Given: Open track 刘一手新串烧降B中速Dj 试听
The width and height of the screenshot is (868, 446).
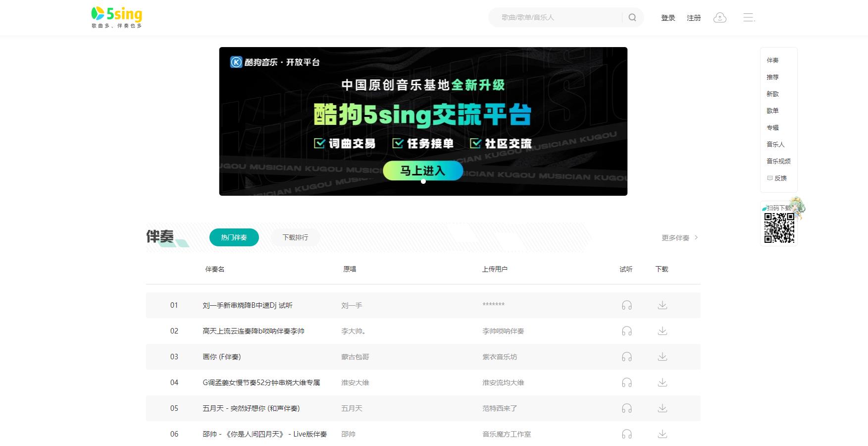Looking at the screenshot, I should pos(248,305).
